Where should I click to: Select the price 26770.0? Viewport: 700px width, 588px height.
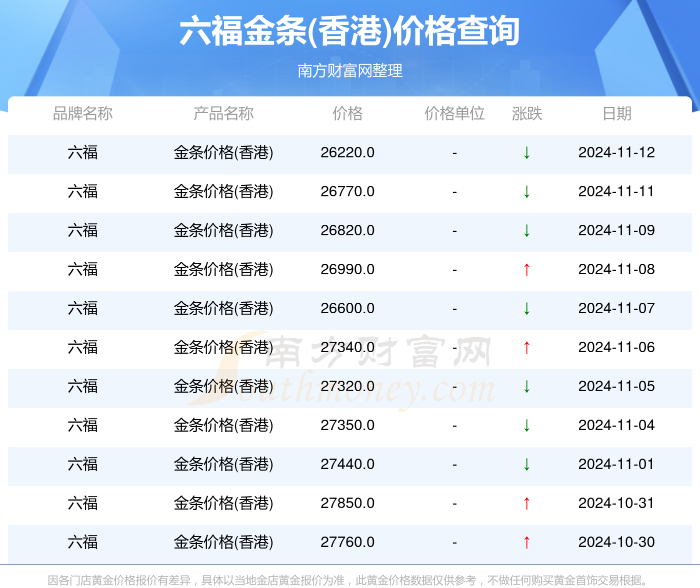347,191
